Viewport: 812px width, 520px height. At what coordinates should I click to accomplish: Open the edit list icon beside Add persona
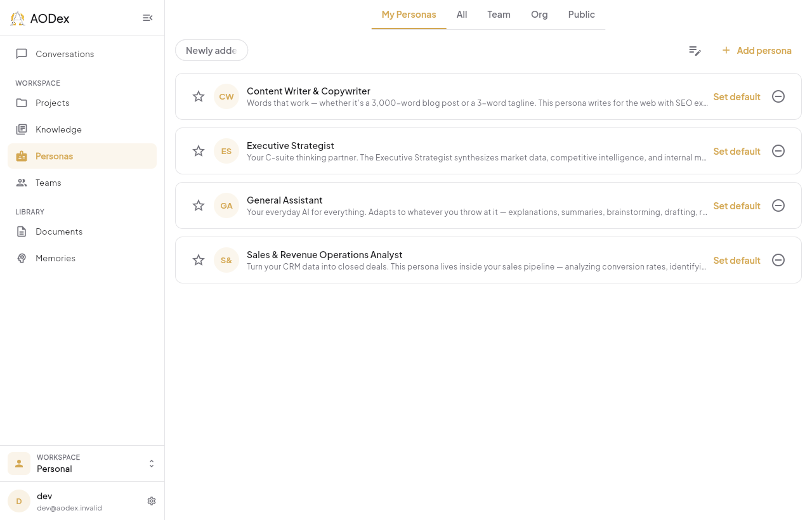point(695,51)
